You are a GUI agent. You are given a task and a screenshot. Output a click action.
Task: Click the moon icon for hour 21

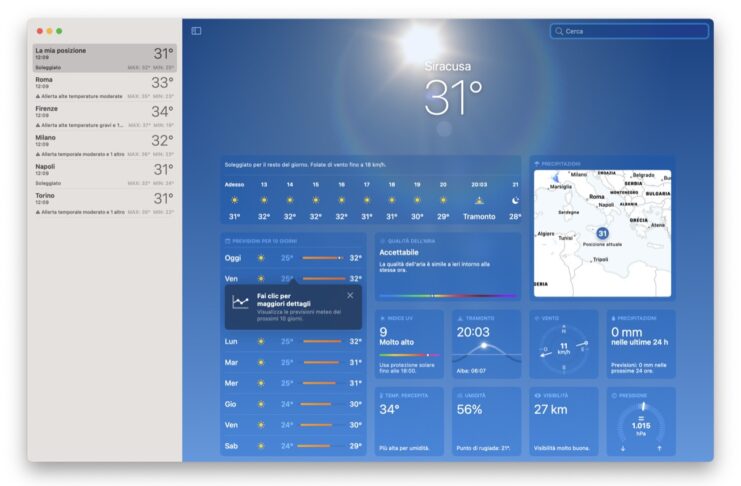(515, 200)
